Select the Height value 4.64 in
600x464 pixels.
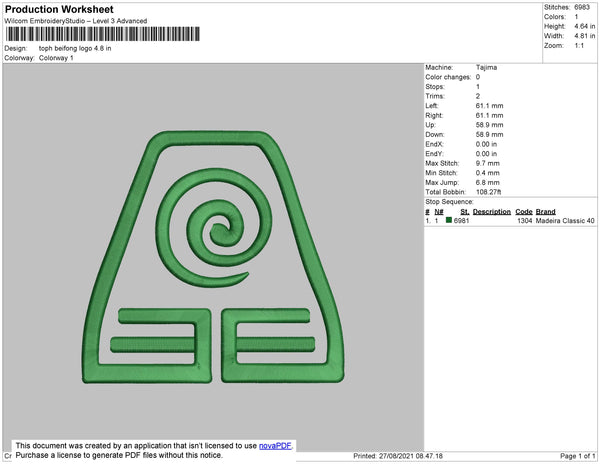(x=585, y=26)
